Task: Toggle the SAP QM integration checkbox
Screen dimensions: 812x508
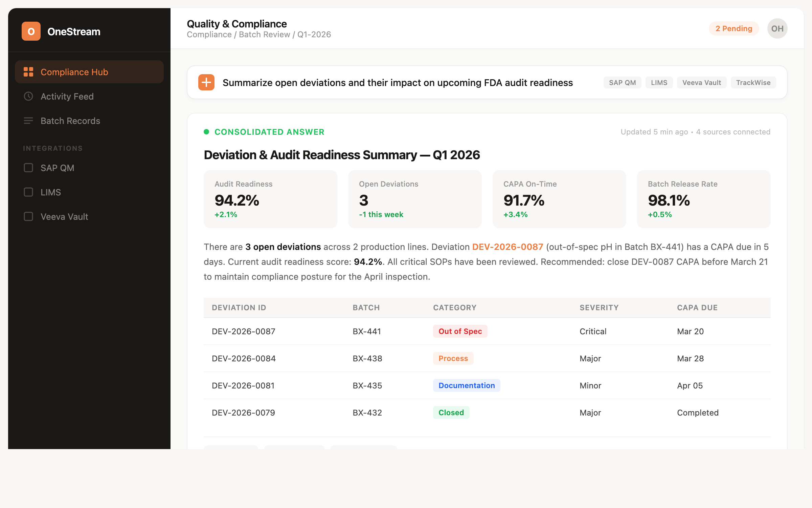Action: pyautogui.click(x=28, y=168)
